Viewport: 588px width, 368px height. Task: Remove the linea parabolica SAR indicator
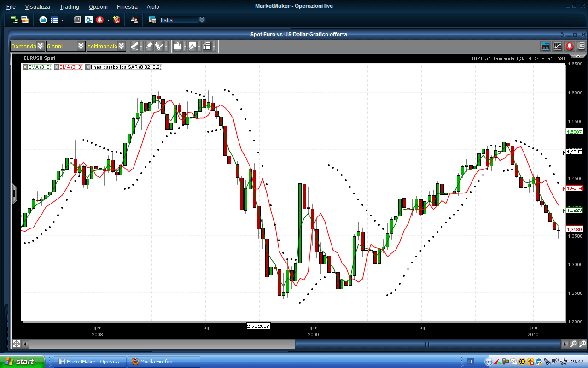88,67
